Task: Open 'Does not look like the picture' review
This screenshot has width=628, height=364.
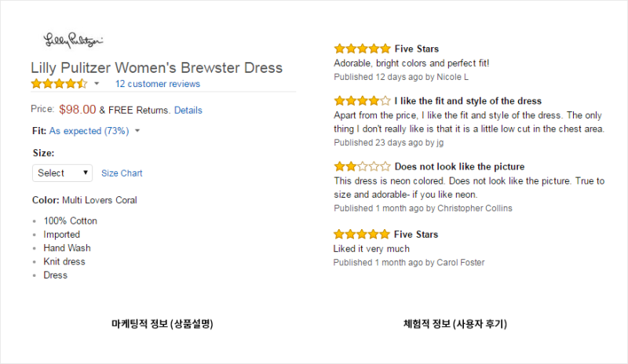Action: [459, 166]
